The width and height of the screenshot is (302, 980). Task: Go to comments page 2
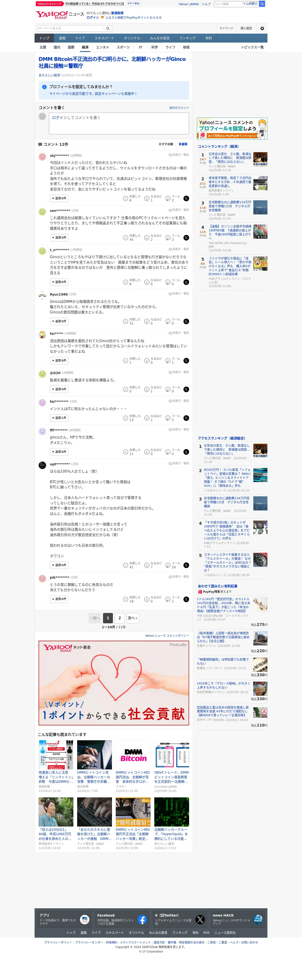pyautogui.click(x=119, y=618)
